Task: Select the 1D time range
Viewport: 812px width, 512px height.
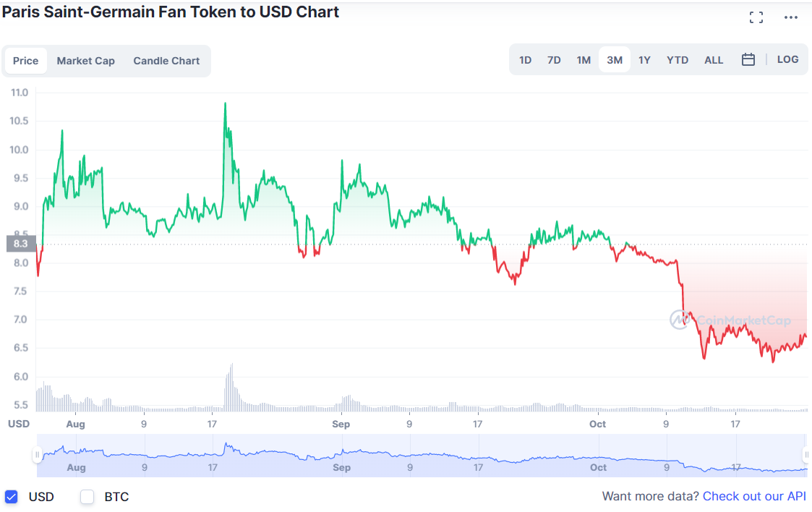Action: click(x=526, y=60)
